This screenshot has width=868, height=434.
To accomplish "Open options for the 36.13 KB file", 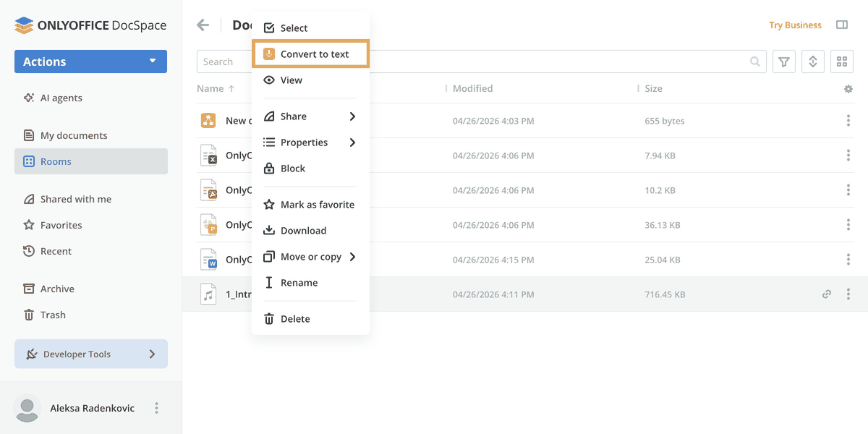I will pyautogui.click(x=848, y=225).
